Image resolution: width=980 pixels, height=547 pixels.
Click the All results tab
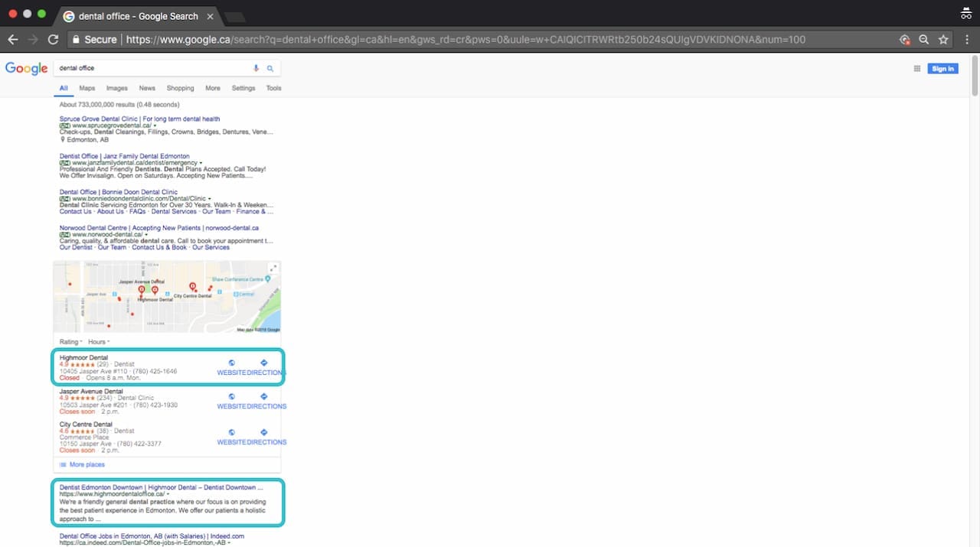pyautogui.click(x=64, y=88)
